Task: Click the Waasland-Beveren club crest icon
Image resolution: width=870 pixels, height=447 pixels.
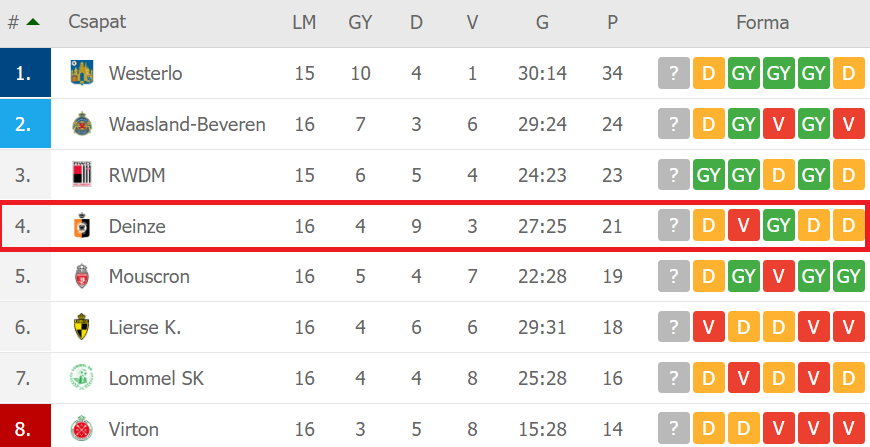Action: (x=82, y=124)
